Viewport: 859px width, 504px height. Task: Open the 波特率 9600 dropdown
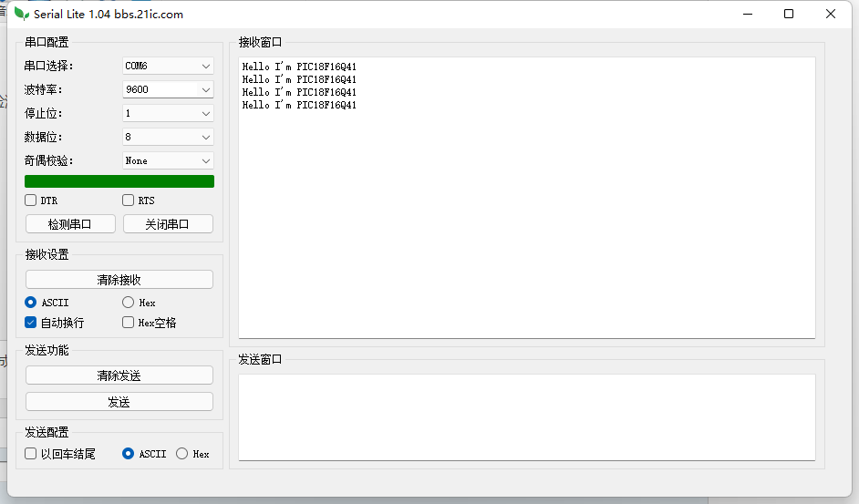coord(168,89)
